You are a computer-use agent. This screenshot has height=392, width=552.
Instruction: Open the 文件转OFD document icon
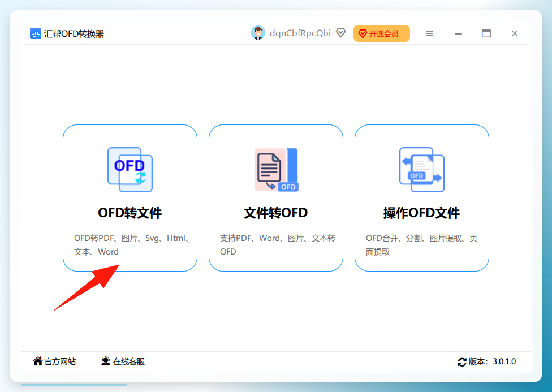(x=277, y=170)
